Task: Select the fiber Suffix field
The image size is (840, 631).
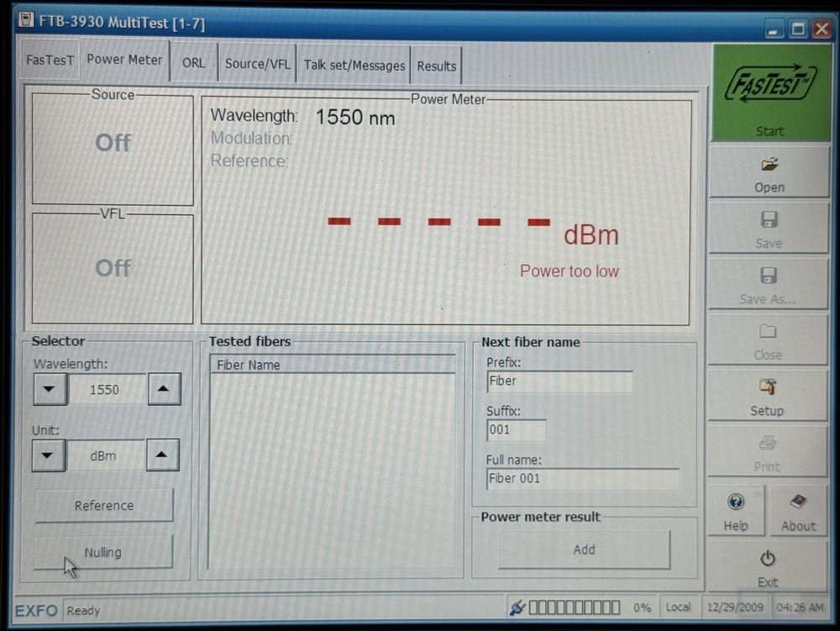Action: click(515, 429)
